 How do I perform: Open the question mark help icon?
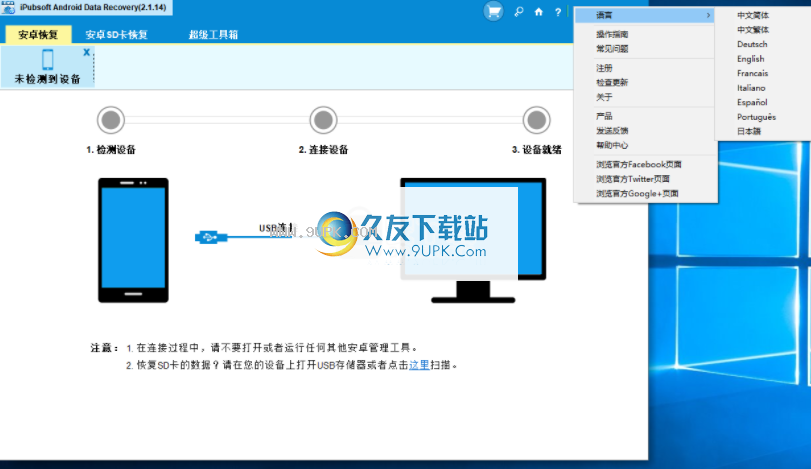click(x=558, y=12)
